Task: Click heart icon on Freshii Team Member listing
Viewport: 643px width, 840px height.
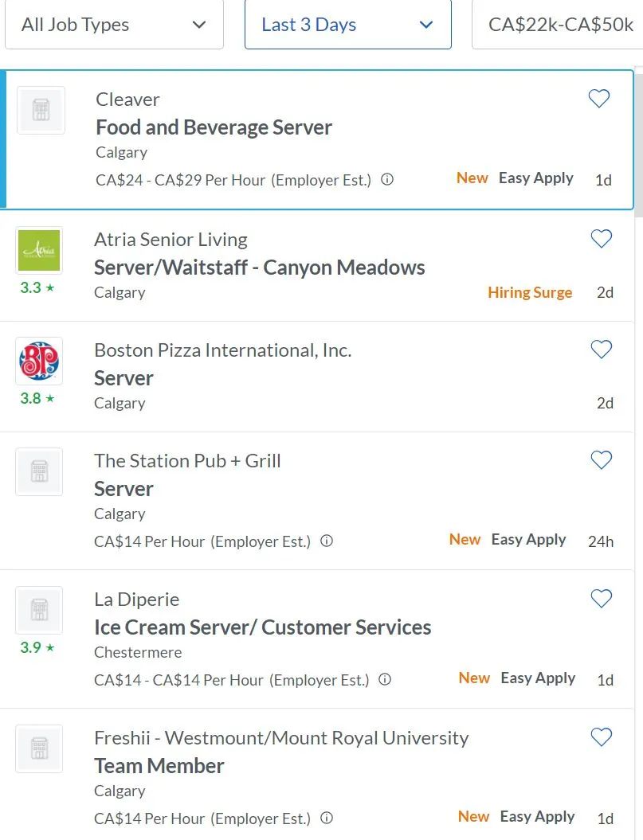Action: click(601, 737)
